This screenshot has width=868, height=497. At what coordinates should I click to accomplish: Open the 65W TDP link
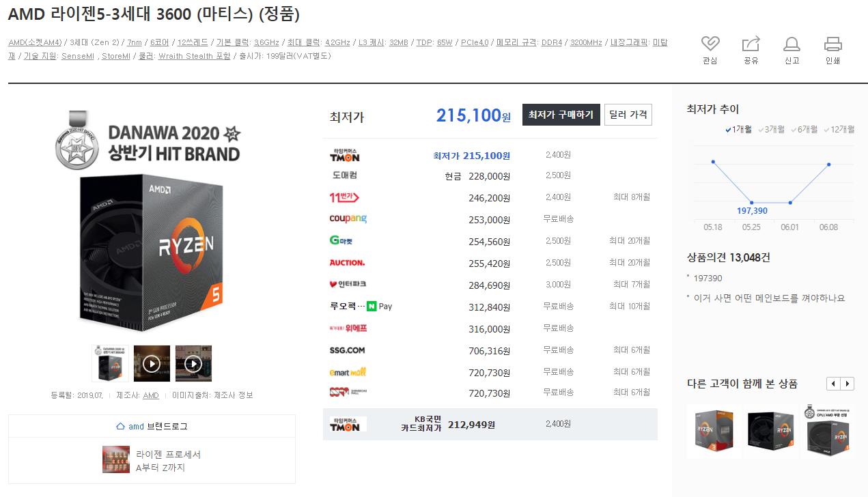tap(445, 42)
